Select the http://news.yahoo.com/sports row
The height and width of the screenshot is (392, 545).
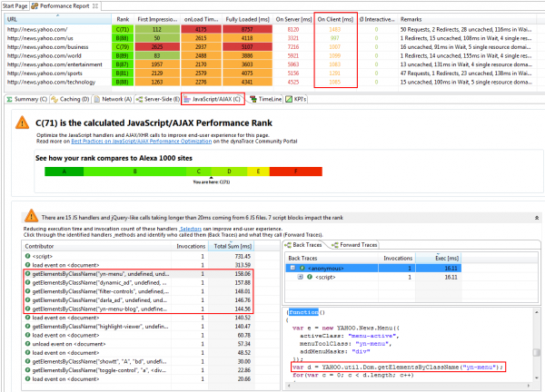click(x=271, y=73)
